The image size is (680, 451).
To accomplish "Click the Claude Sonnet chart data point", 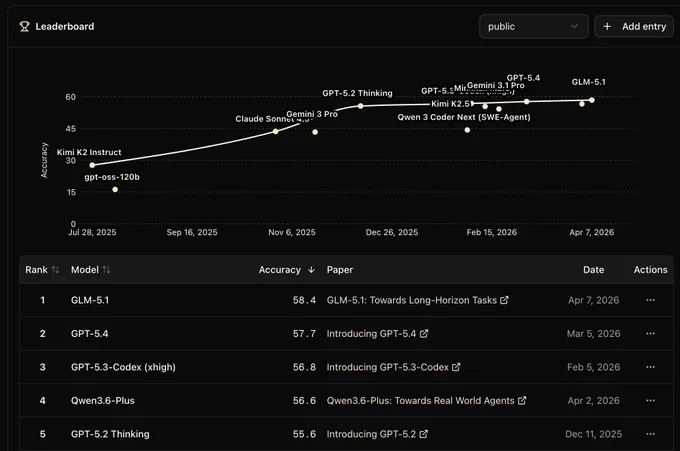I will pos(275,131).
